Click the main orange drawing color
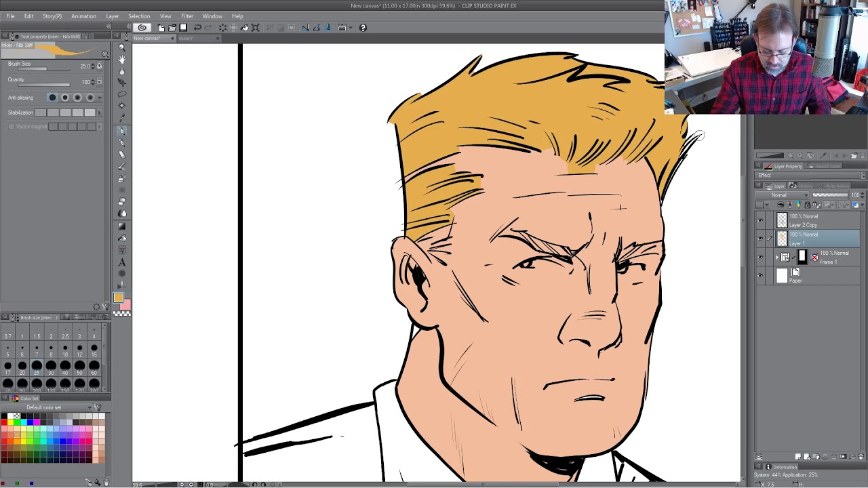 [118, 298]
